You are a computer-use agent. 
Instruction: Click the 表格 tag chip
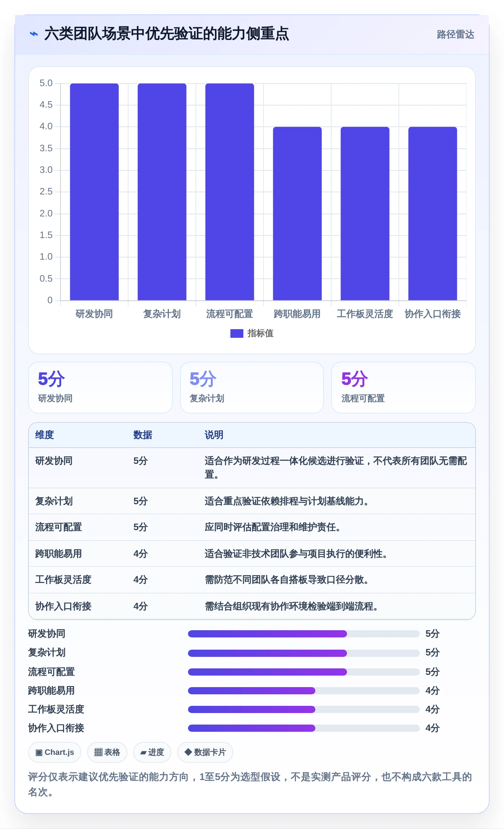[107, 752]
